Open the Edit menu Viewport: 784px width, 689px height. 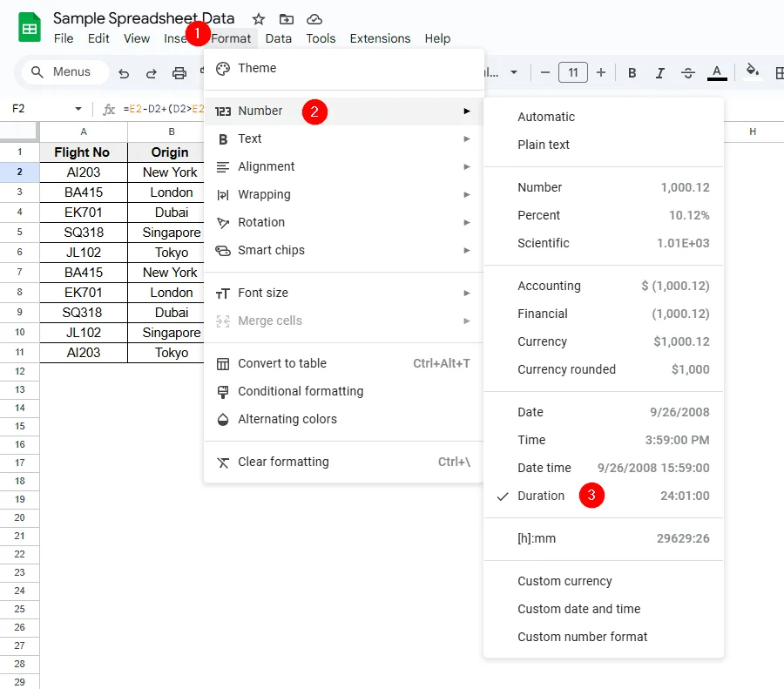pyautogui.click(x=98, y=38)
